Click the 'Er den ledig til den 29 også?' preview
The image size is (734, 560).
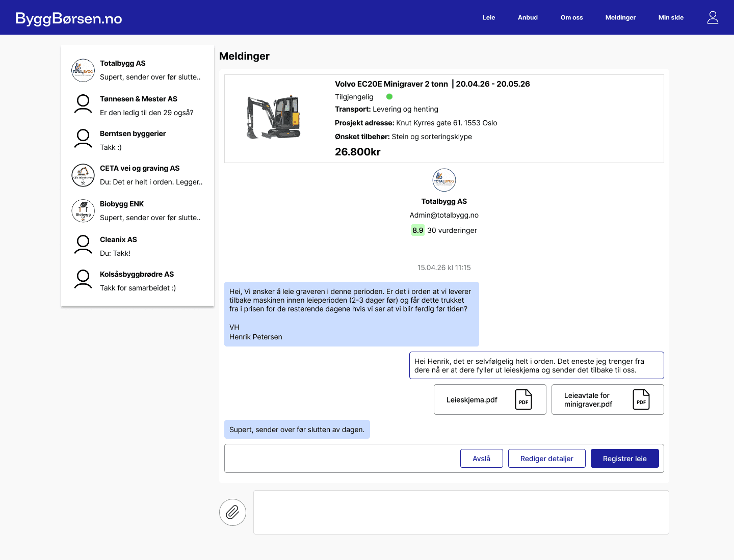click(x=147, y=113)
